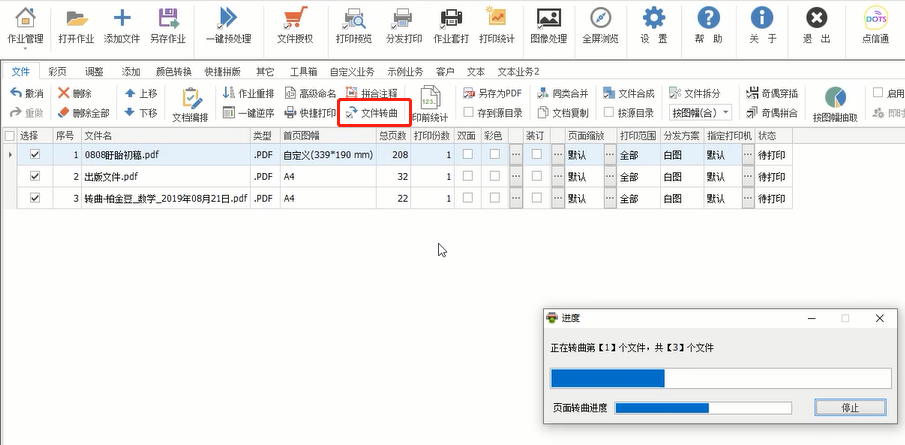The height and width of the screenshot is (445, 905).
Task: Click the 文档编排 clipboard icon
Action: click(x=190, y=98)
